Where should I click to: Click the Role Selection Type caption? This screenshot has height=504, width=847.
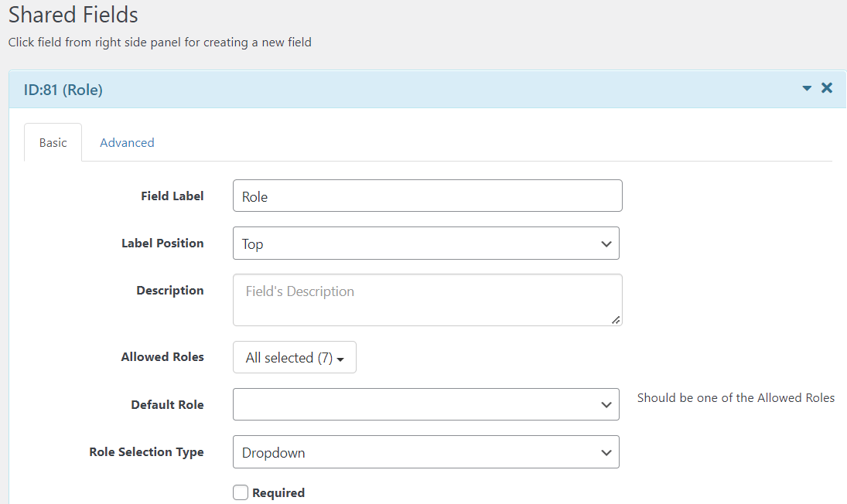pyautogui.click(x=146, y=452)
